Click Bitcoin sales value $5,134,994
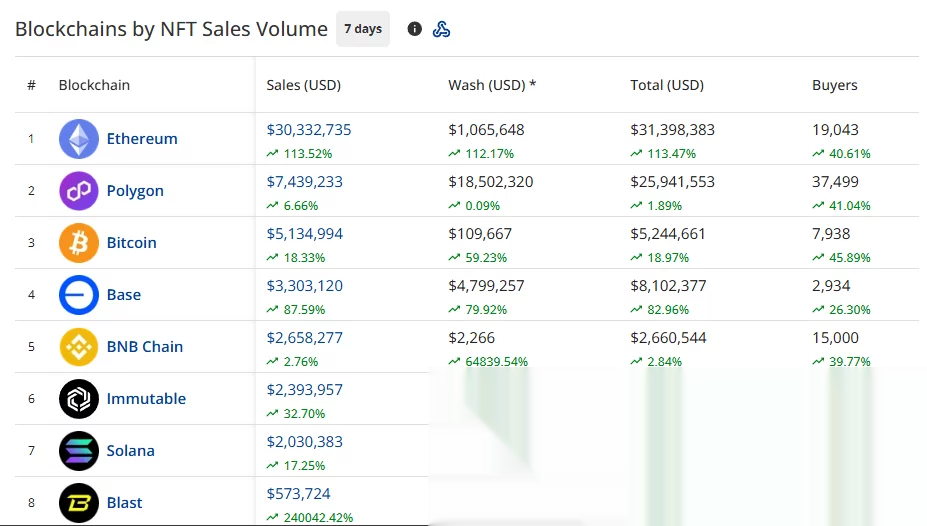This screenshot has height=526, width=927. [304, 234]
